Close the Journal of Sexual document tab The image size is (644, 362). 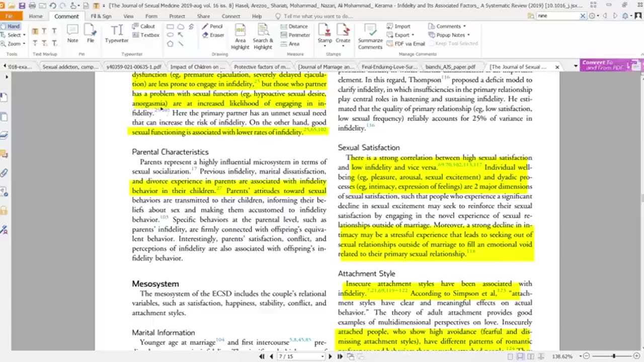[x=557, y=66]
